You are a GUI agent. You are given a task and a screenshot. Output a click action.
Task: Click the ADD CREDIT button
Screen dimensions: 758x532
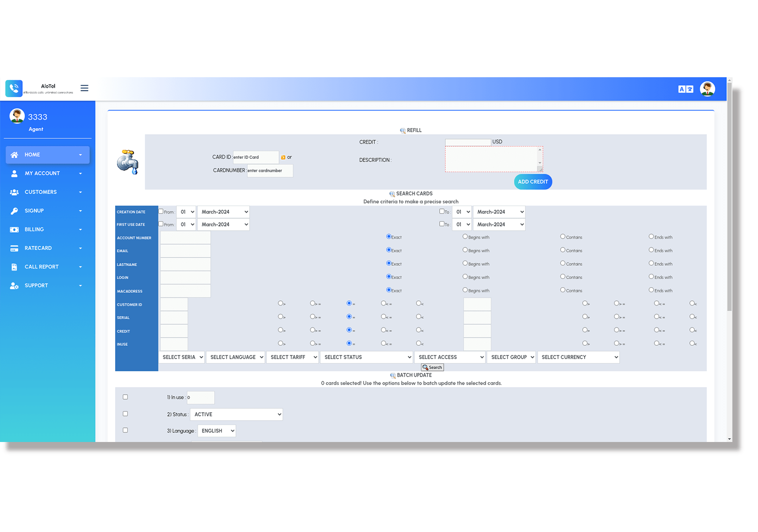[532, 181]
